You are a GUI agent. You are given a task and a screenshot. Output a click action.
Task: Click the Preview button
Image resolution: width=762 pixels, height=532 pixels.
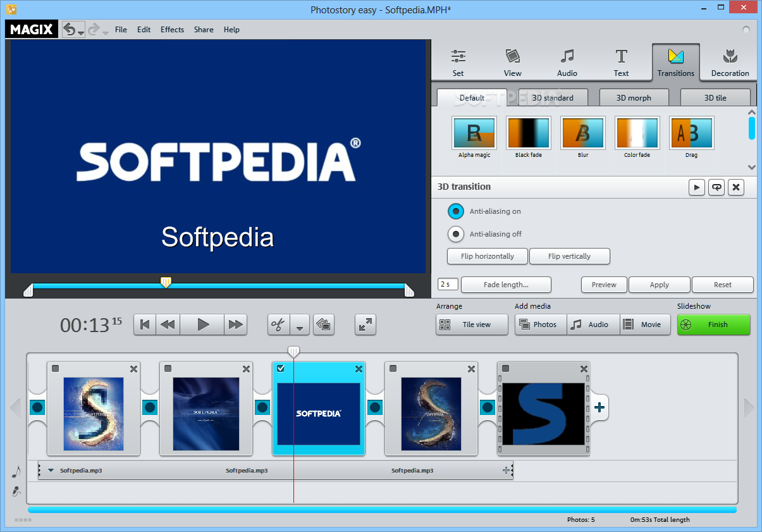(604, 285)
